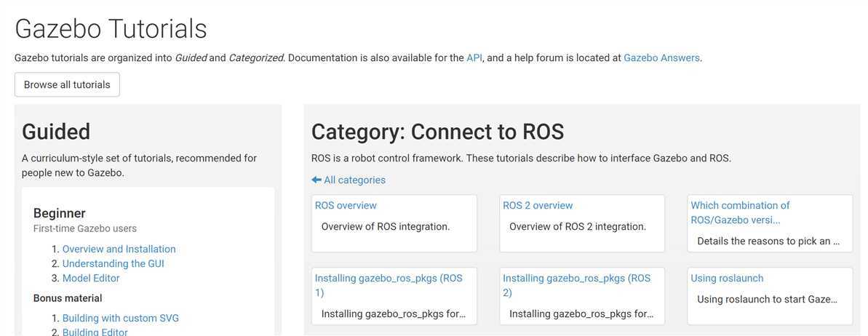The width and height of the screenshot is (868, 336).
Task: Open Building with custom SVG tutorial
Action: click(x=121, y=319)
